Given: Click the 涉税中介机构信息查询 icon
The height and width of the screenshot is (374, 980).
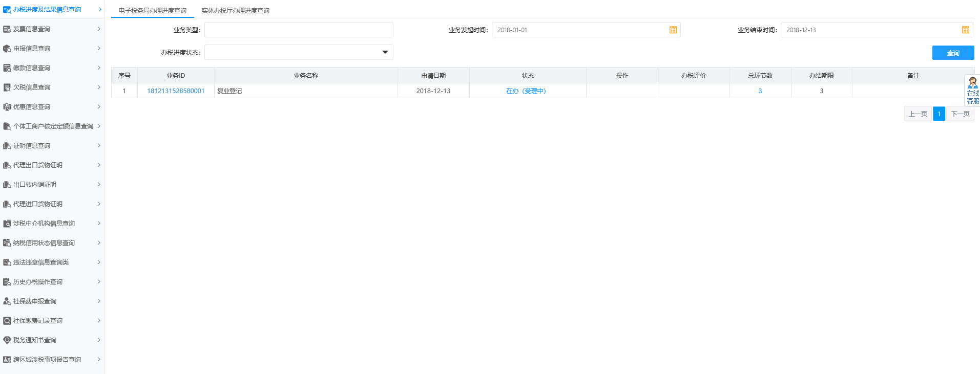Looking at the screenshot, I should click(x=7, y=224).
